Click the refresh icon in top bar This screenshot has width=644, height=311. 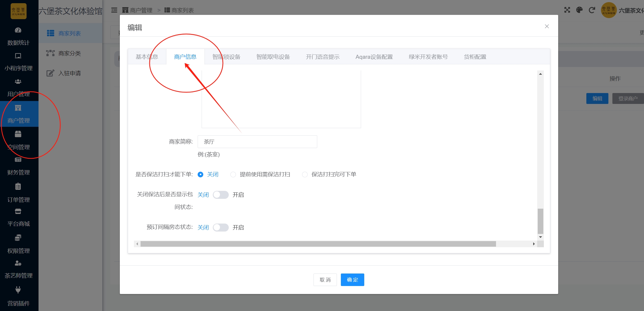tap(592, 10)
